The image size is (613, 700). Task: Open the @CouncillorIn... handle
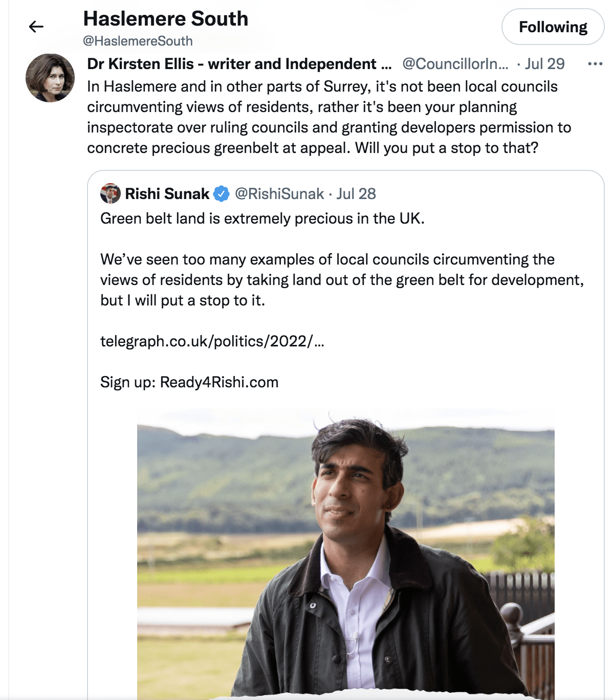pos(455,64)
